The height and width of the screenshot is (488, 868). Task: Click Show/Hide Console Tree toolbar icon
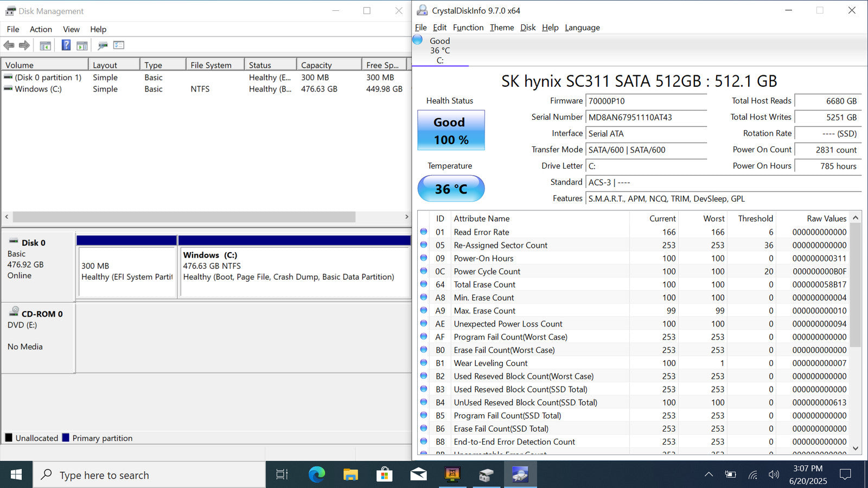tap(46, 46)
